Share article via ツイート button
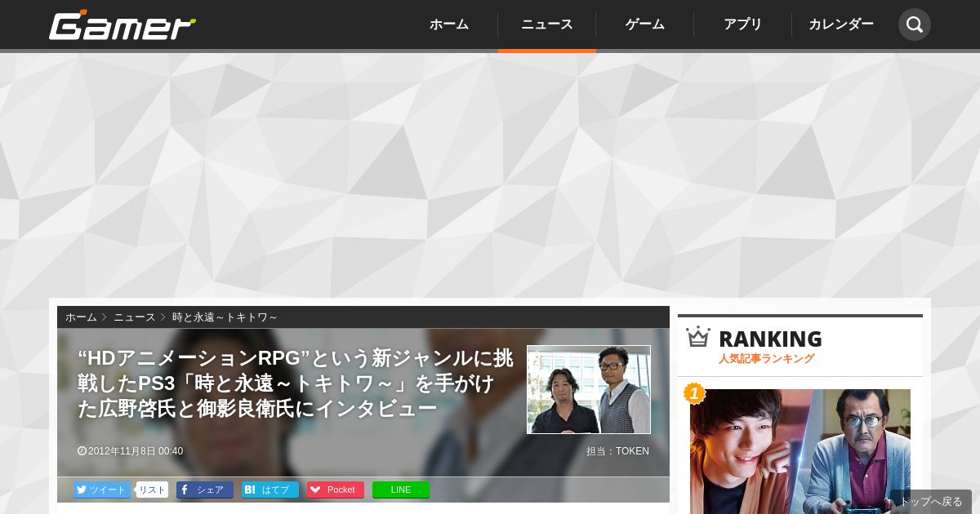Viewport: 980px width, 514px height. point(102,490)
